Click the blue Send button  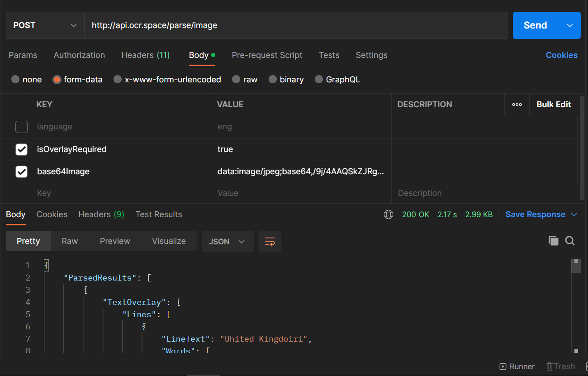536,25
